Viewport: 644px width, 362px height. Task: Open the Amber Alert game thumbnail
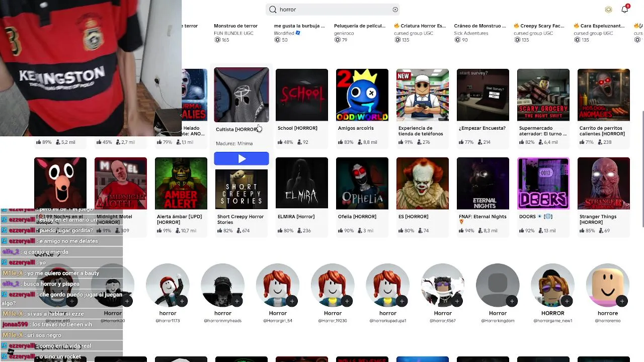tap(181, 184)
